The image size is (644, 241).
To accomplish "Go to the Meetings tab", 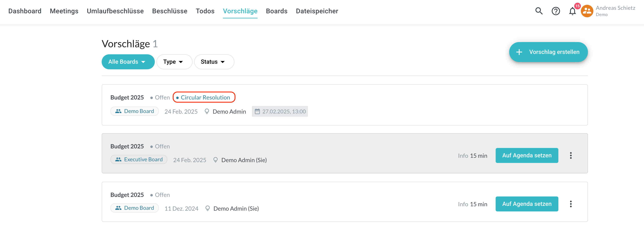I will tap(64, 11).
